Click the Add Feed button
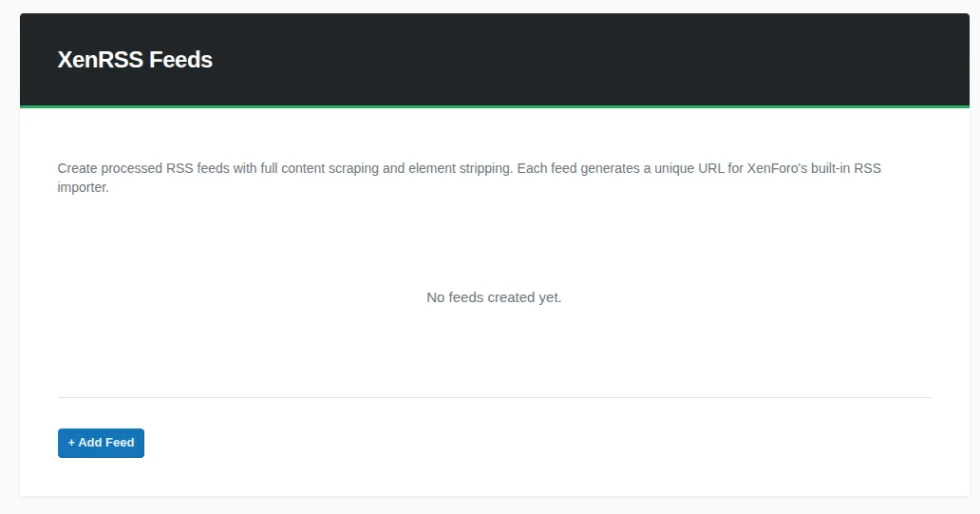The height and width of the screenshot is (514, 980). tap(101, 443)
